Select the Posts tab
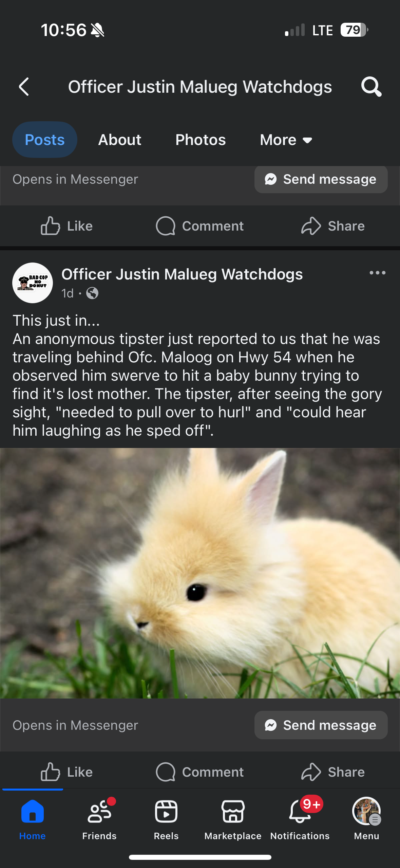The width and height of the screenshot is (400, 868). pyautogui.click(x=45, y=140)
